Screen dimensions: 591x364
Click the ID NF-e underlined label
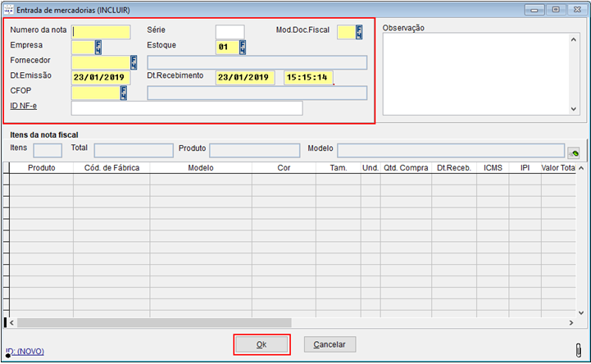(24, 107)
